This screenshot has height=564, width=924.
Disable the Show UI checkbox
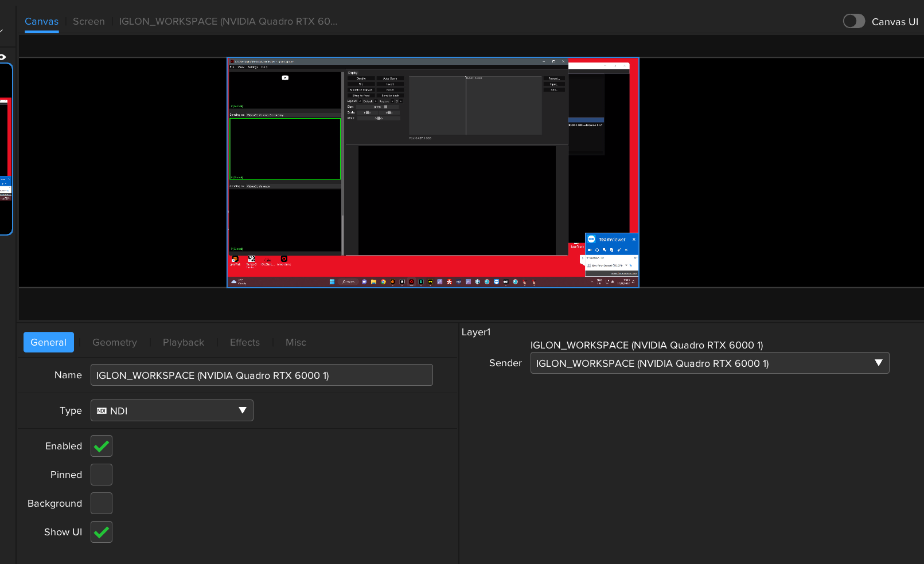[x=102, y=532]
